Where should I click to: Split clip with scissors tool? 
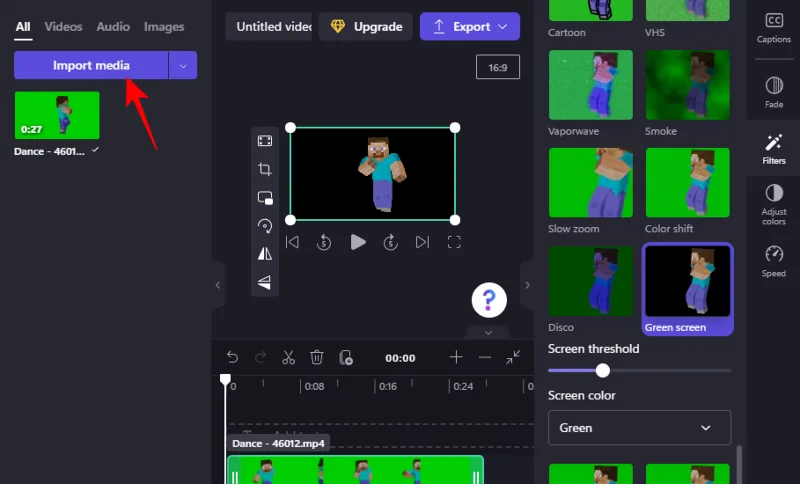(x=288, y=358)
